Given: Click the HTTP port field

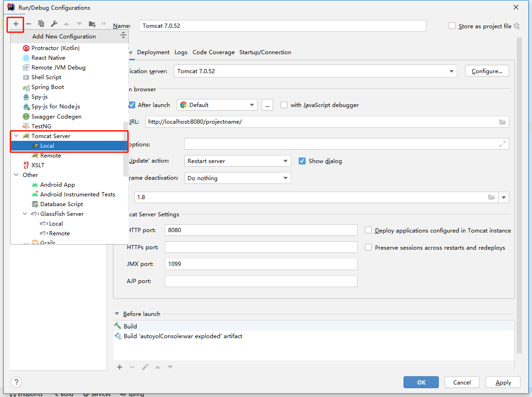Looking at the screenshot, I should tap(261, 230).
